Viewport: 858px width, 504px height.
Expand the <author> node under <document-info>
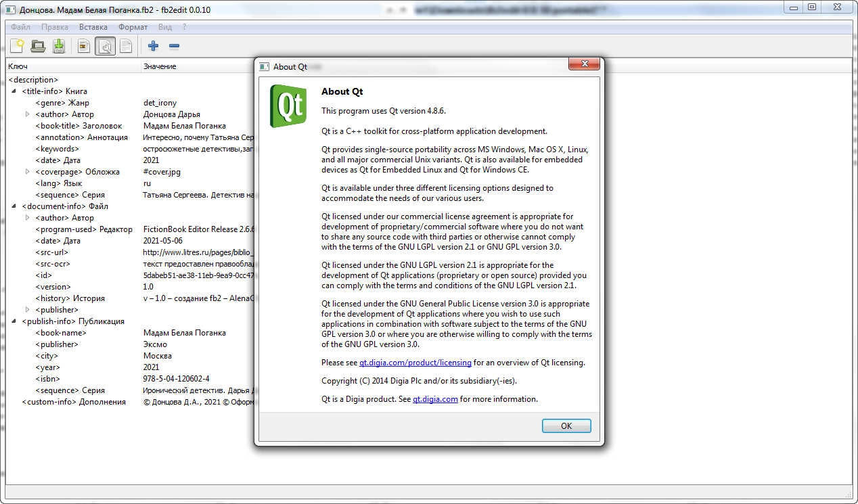(x=28, y=217)
